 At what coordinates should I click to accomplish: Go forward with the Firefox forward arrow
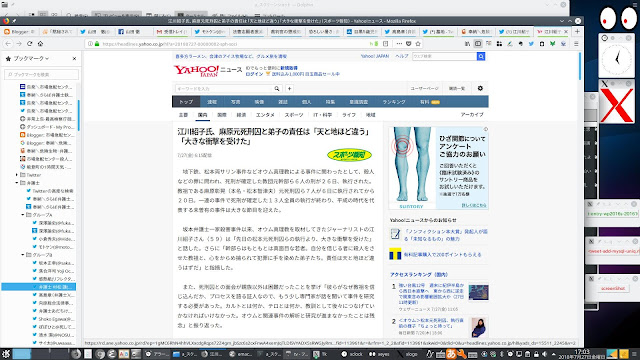click(19, 44)
